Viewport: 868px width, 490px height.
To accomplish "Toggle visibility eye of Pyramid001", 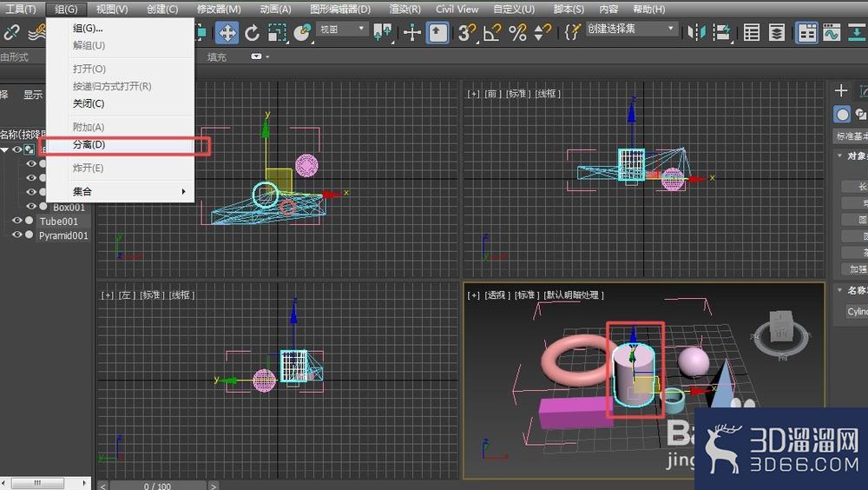I will [x=17, y=235].
